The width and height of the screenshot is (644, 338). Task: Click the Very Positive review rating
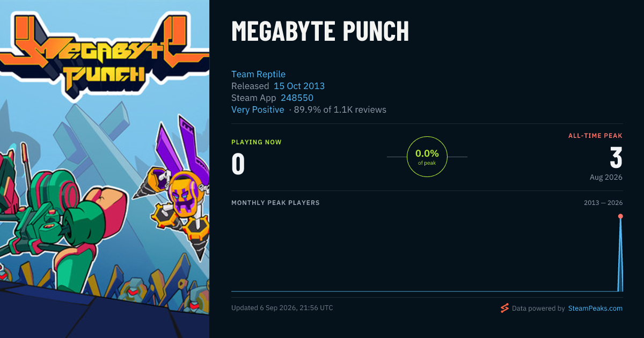(x=258, y=109)
